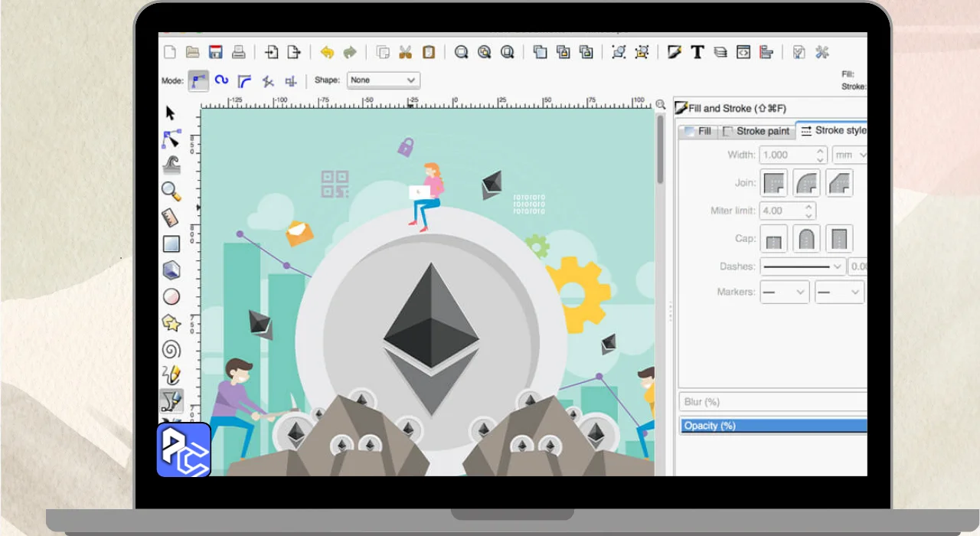Expand the Dashes pattern dropdown

coord(802,266)
